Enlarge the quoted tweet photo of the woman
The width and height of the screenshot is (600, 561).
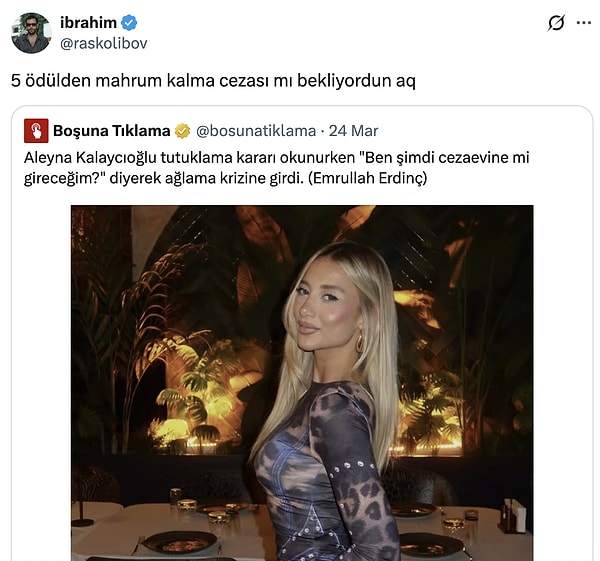tap(302, 383)
